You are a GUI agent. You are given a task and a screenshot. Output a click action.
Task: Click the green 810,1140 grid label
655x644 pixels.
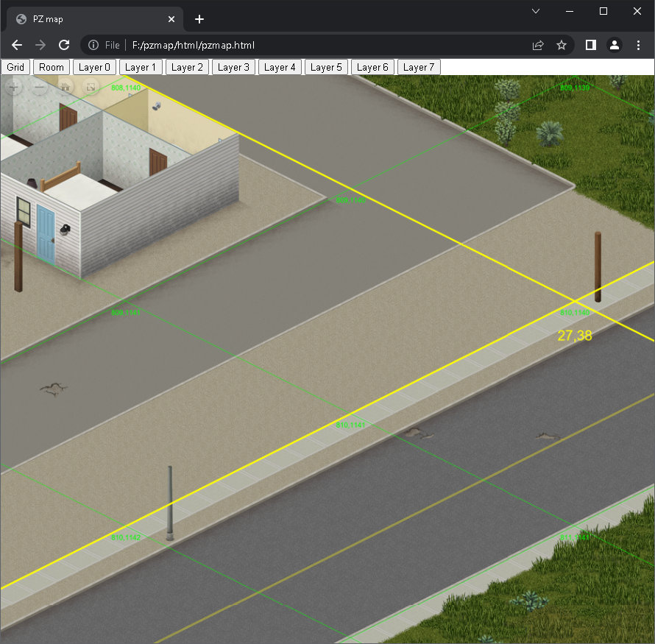(x=575, y=312)
